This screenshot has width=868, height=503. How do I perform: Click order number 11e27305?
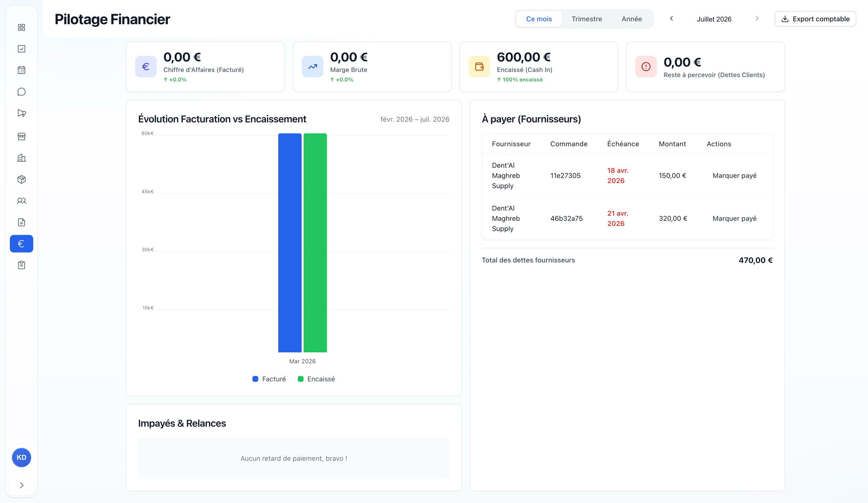(565, 176)
